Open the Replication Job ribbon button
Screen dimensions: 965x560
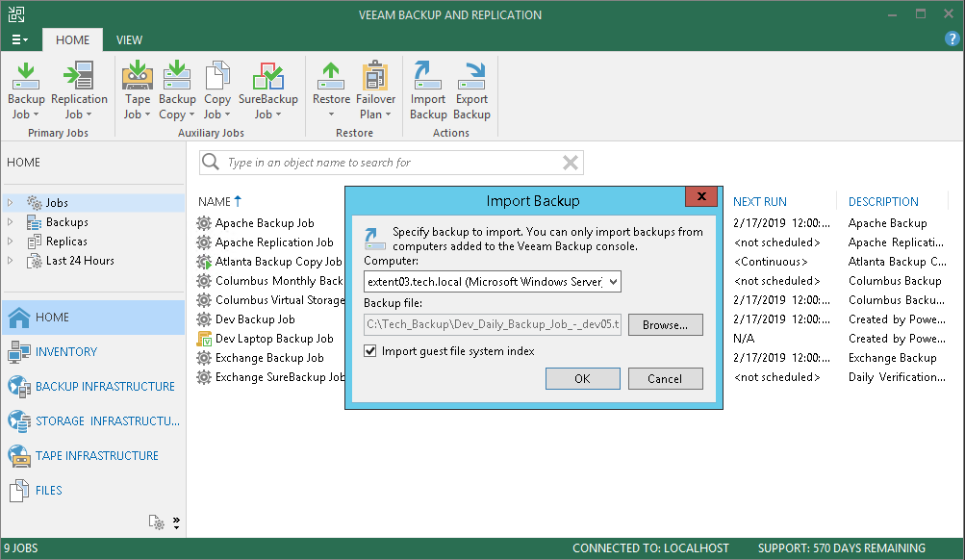pyautogui.click(x=79, y=90)
